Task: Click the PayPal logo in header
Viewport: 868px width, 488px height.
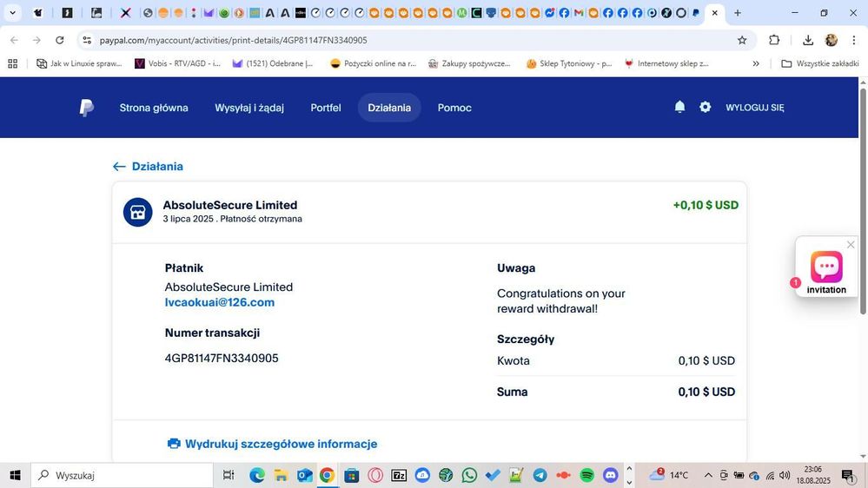Action: (x=86, y=108)
